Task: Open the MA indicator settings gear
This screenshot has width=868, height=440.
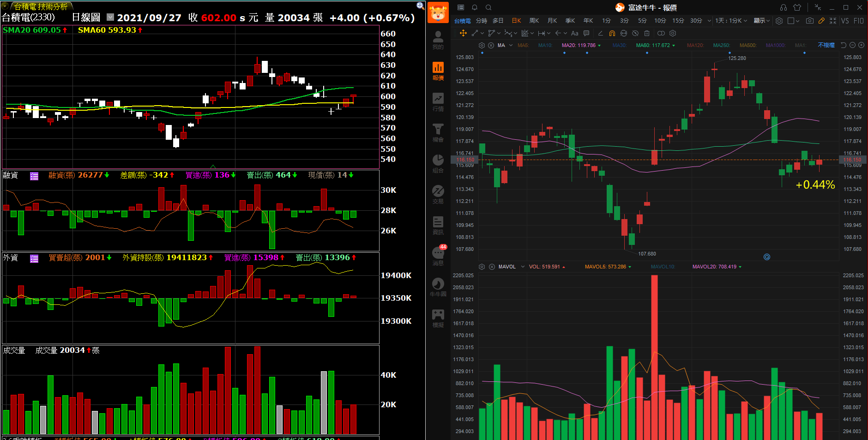Action: tap(482, 45)
